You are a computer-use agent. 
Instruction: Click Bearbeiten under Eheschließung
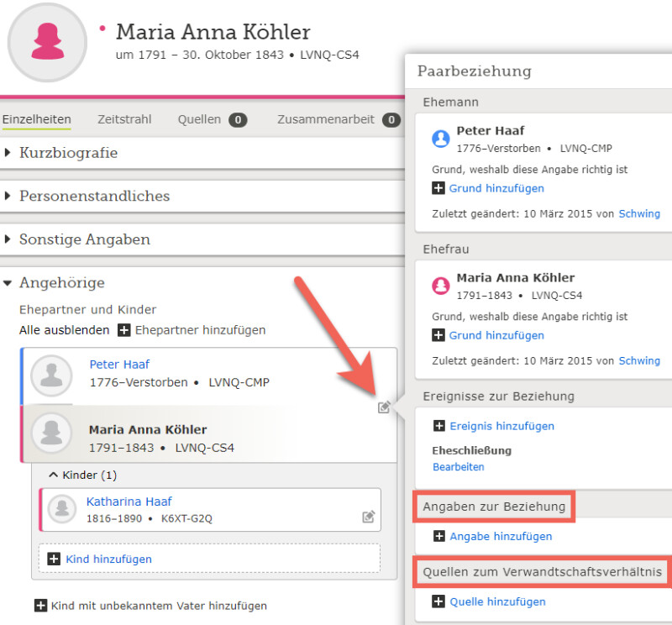[458, 467]
